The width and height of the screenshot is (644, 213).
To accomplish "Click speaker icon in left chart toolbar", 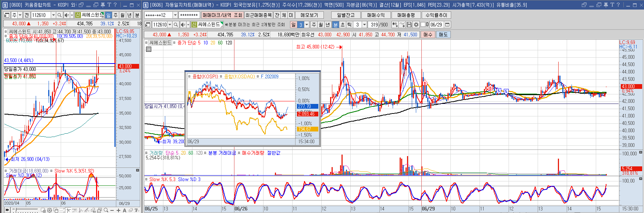I will coord(67,15).
